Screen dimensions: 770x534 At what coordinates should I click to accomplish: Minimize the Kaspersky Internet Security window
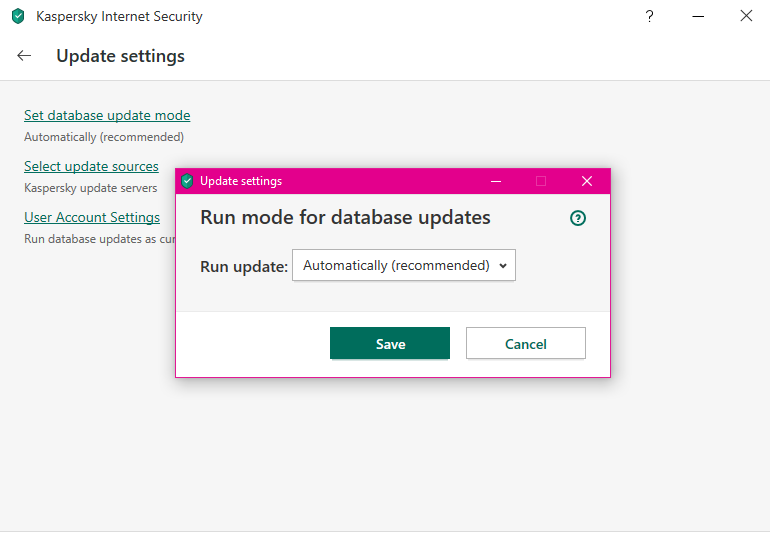click(698, 16)
